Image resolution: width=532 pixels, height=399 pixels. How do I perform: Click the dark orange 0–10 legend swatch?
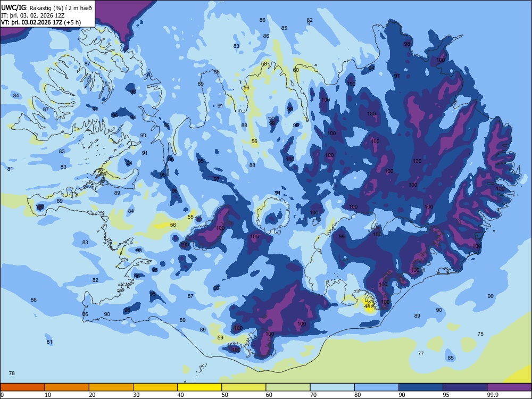(x=22, y=387)
